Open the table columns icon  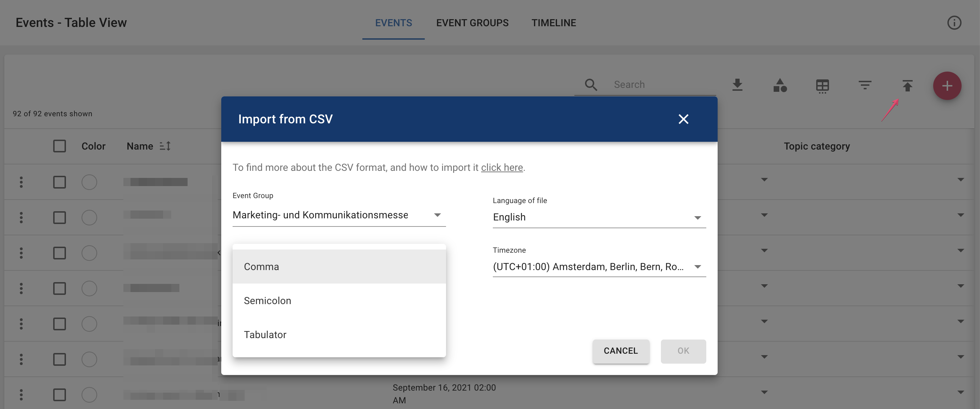pyautogui.click(x=822, y=86)
